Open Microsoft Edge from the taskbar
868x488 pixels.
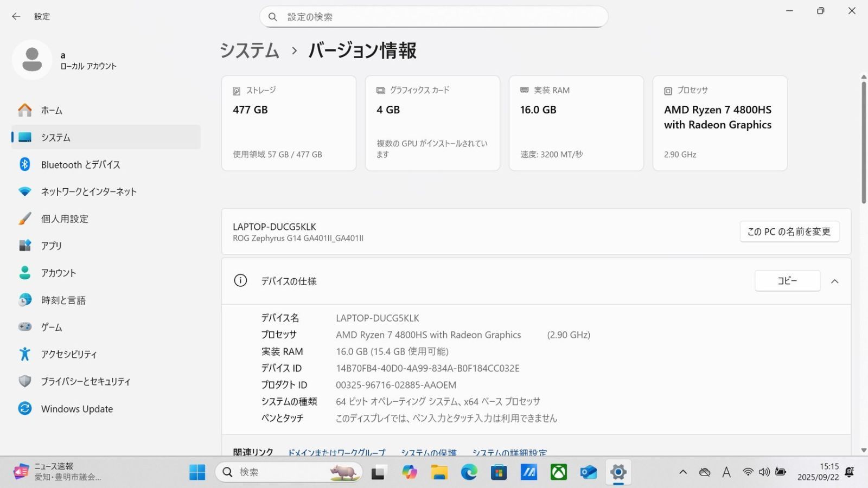coord(469,472)
